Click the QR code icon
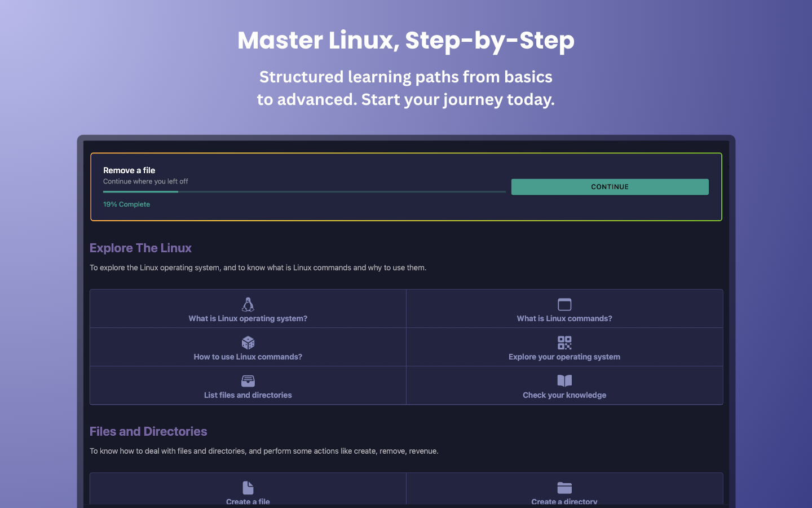 (564, 343)
